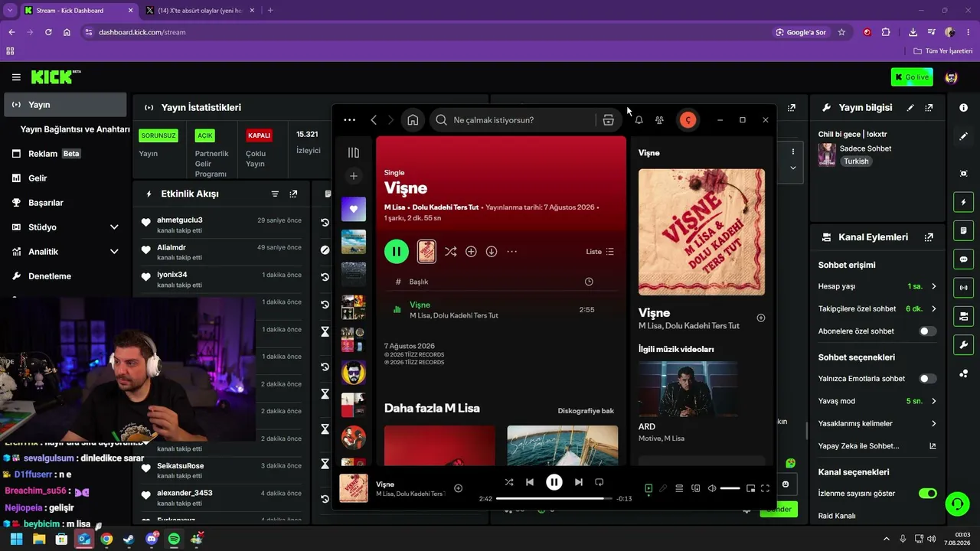Open Spotify three-dot main menu
This screenshot has height=551, width=980.
(350, 120)
